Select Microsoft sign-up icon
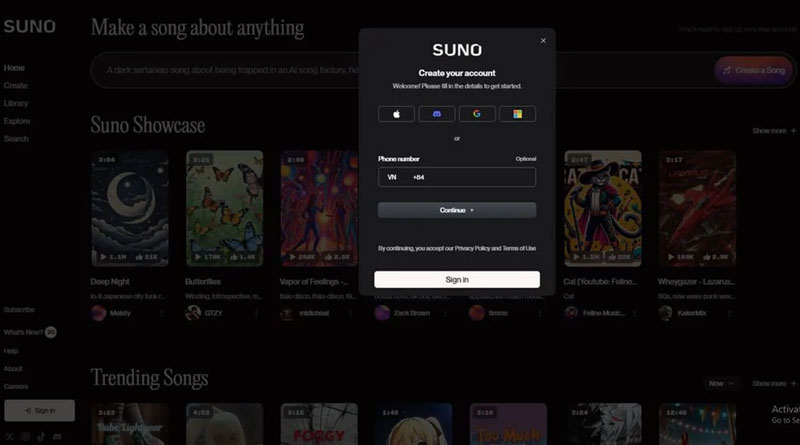Viewport: 800px width, 445px height. (517, 114)
